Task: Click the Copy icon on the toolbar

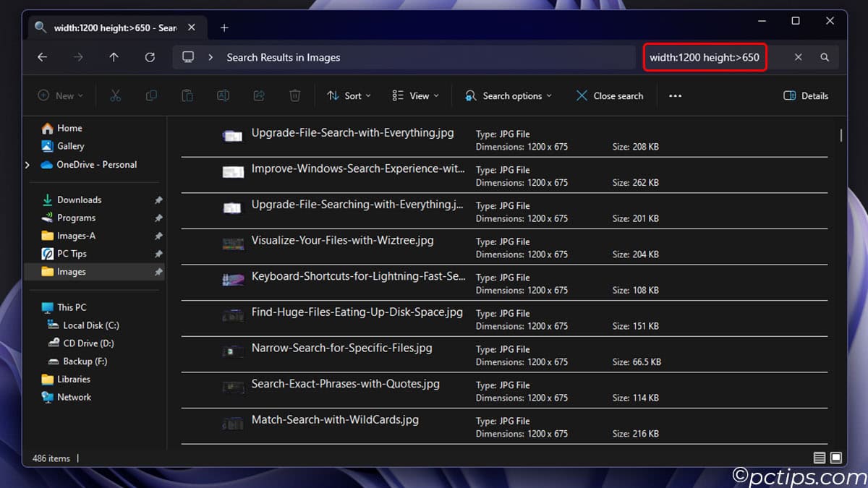Action: [x=151, y=95]
